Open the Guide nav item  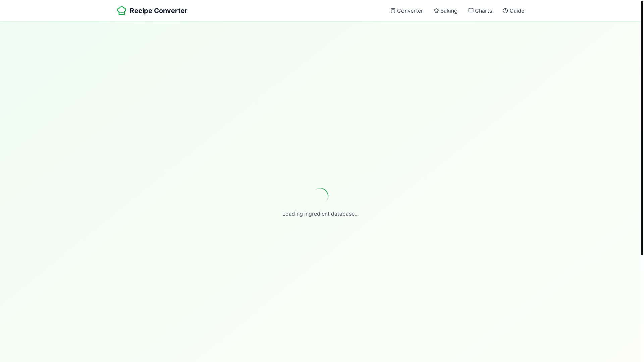513,11
